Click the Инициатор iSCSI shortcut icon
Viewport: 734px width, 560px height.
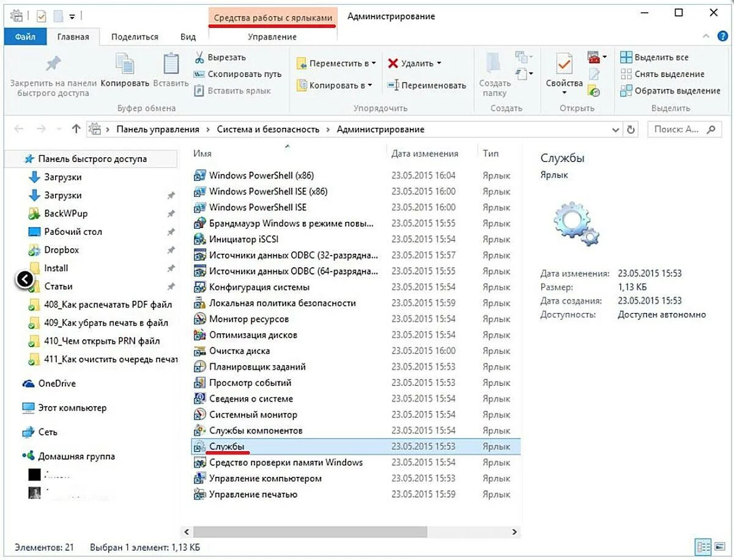pos(199,239)
